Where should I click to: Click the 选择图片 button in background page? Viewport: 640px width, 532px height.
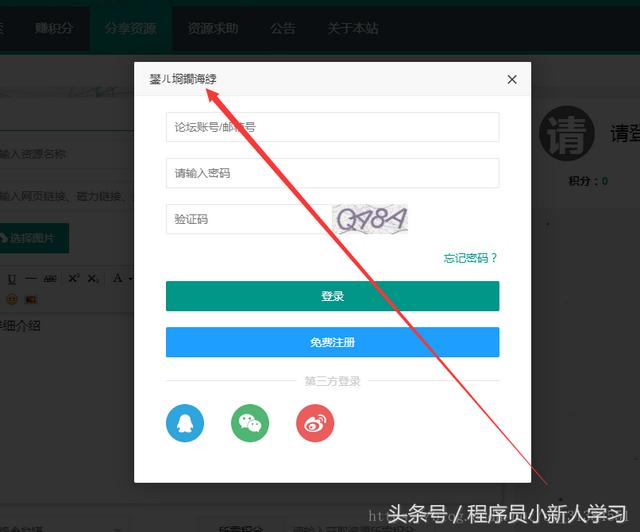coord(33,238)
